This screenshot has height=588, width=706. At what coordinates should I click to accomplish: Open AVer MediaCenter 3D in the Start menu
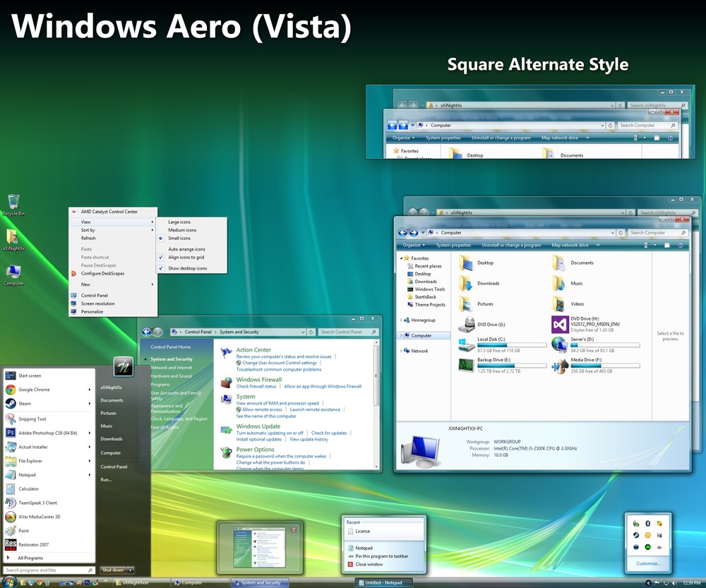49,517
